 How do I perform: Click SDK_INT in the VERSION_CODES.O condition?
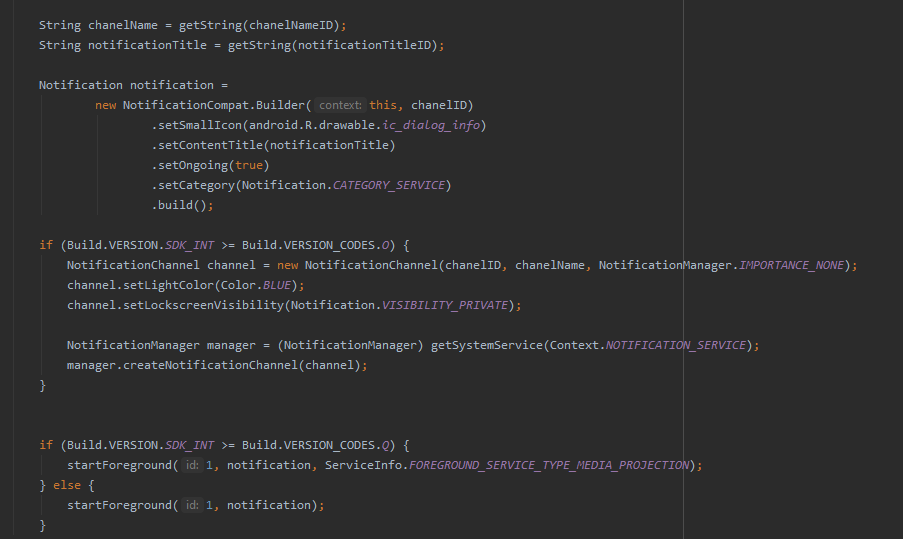click(189, 245)
